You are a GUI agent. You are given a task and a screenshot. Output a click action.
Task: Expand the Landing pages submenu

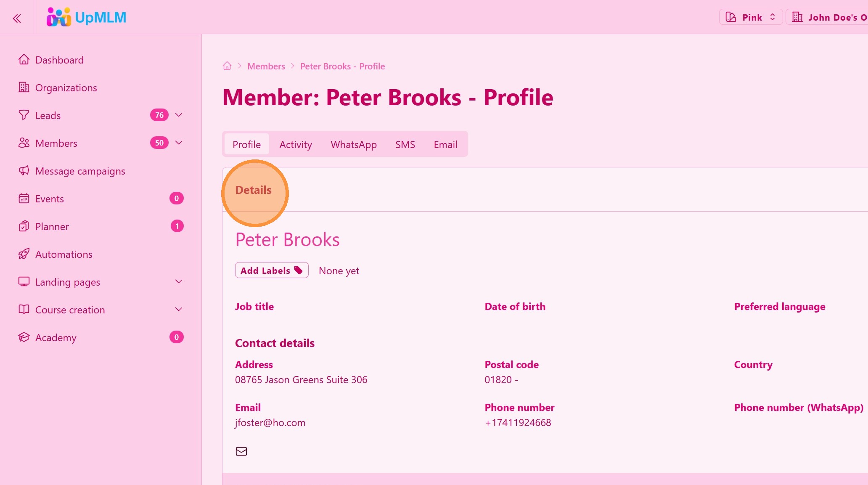pyautogui.click(x=179, y=282)
